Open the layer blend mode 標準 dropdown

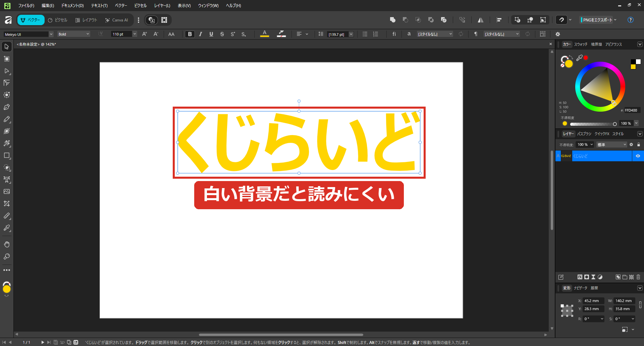(612, 145)
